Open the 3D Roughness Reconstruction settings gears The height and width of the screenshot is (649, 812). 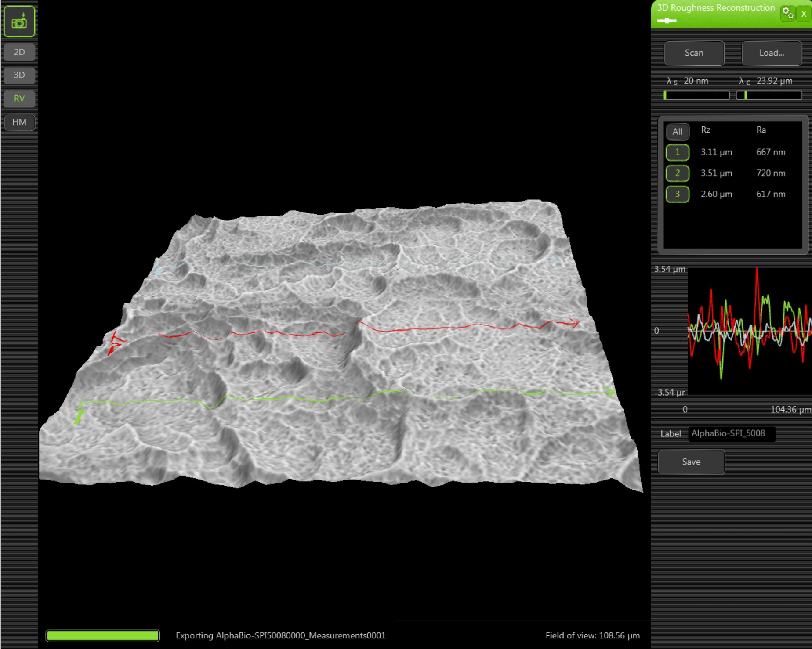click(787, 13)
